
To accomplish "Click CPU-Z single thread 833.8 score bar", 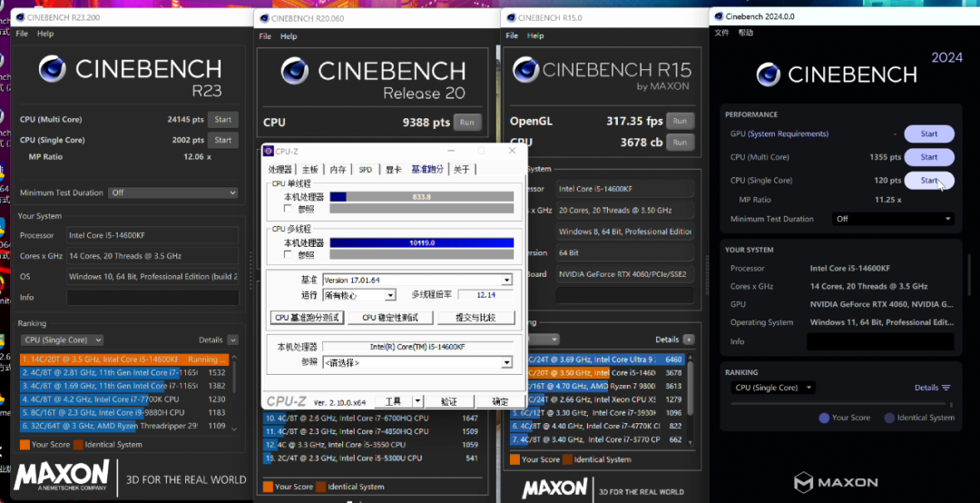I will click(x=422, y=196).
